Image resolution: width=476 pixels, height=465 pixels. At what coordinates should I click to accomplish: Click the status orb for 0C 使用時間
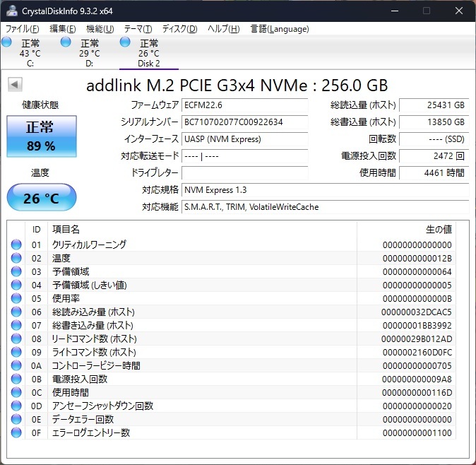[x=16, y=392]
